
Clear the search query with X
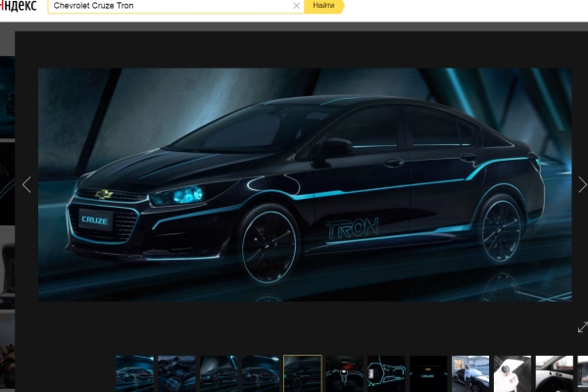[296, 6]
